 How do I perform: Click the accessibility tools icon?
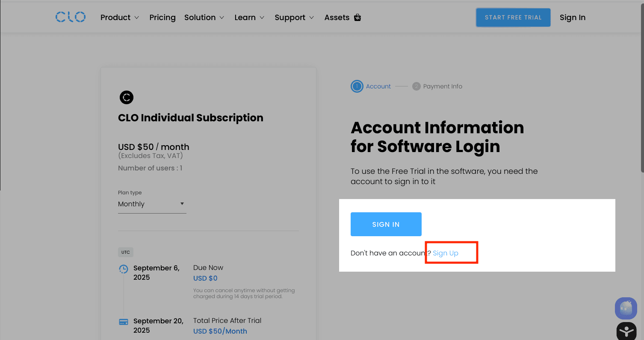coord(626,331)
